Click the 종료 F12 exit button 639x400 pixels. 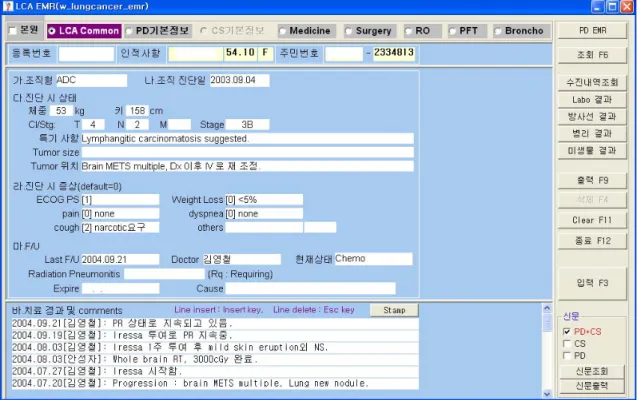592,241
